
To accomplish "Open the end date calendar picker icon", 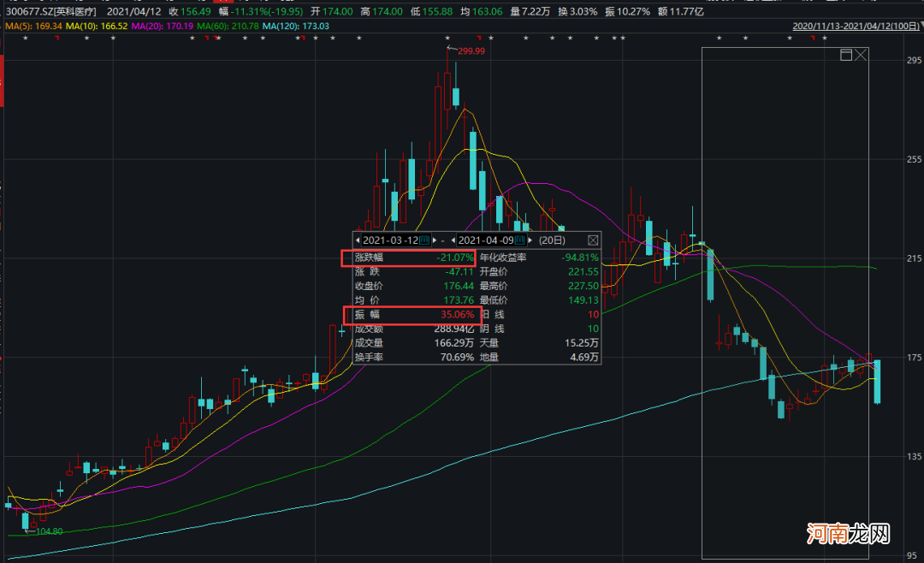I will pos(519,240).
